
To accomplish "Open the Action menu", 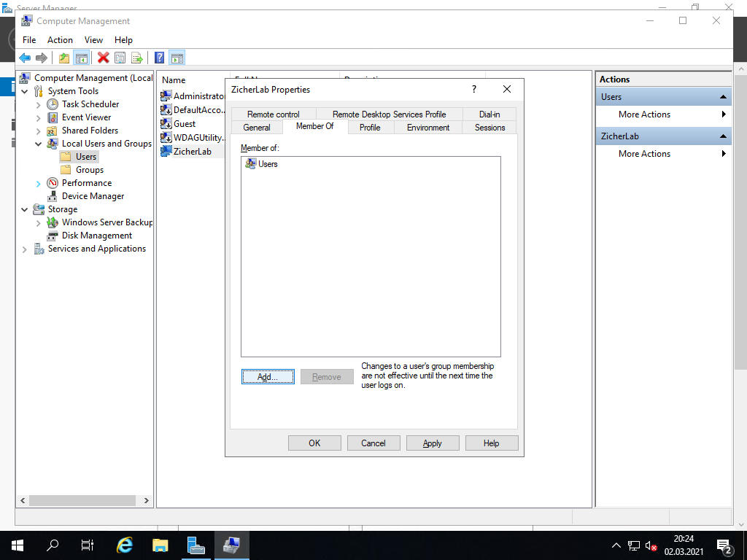I will click(60, 40).
